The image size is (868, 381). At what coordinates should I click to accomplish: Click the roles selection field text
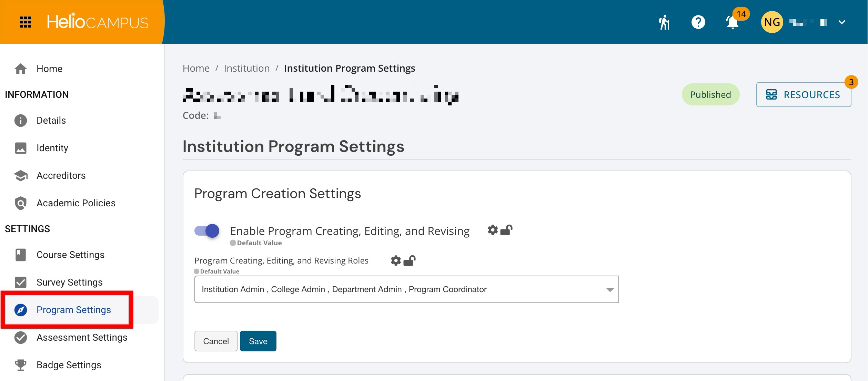[344, 290]
